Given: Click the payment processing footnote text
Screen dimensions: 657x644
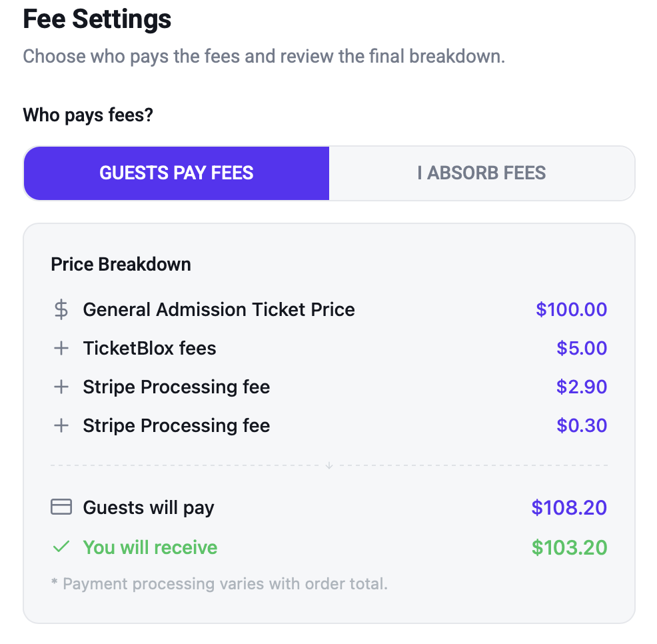Looking at the screenshot, I should 219,583.
